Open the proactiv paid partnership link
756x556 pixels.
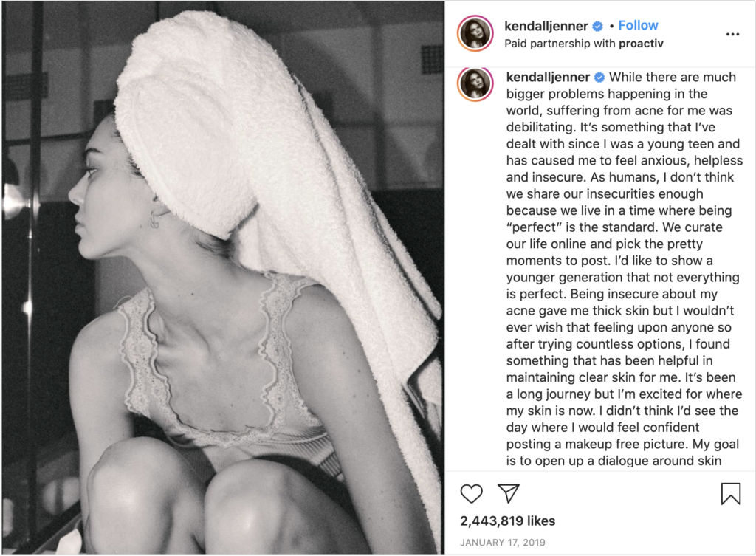coord(641,44)
